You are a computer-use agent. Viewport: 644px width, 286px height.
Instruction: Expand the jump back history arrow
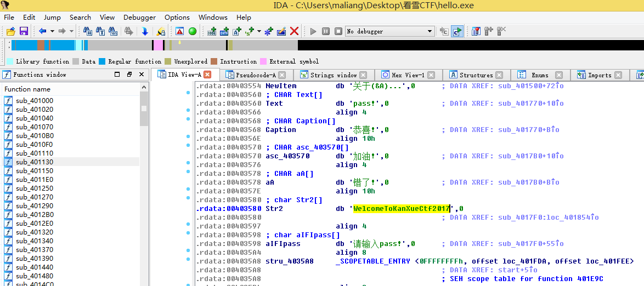(52, 31)
